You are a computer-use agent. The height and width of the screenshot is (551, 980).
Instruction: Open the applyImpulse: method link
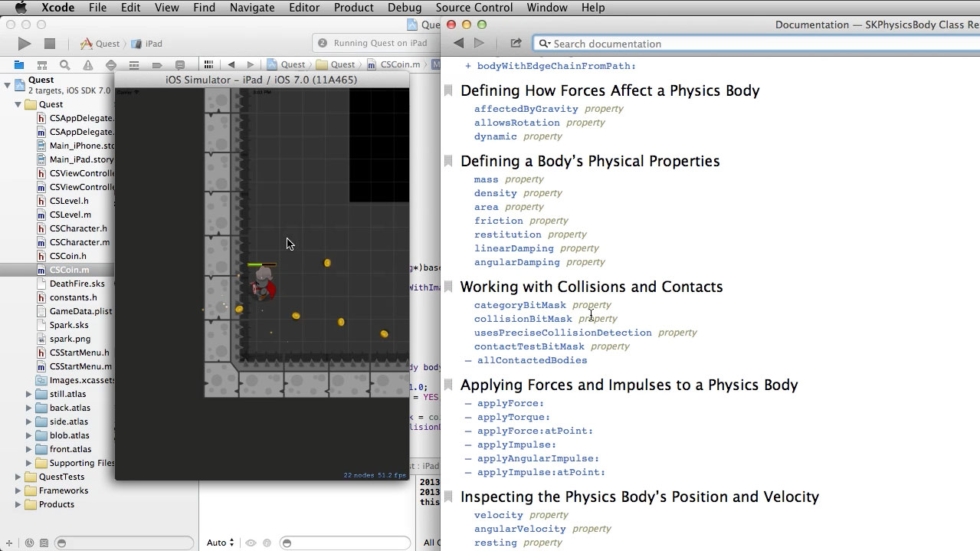coord(516,444)
